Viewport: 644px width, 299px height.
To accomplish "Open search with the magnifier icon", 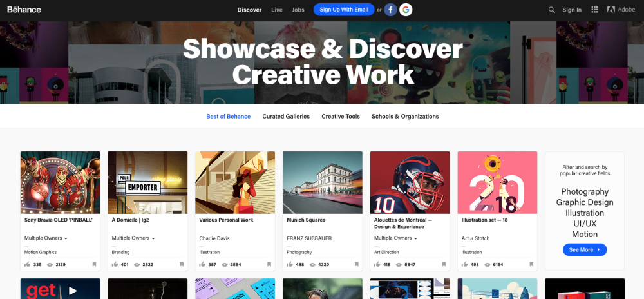I will [x=552, y=10].
